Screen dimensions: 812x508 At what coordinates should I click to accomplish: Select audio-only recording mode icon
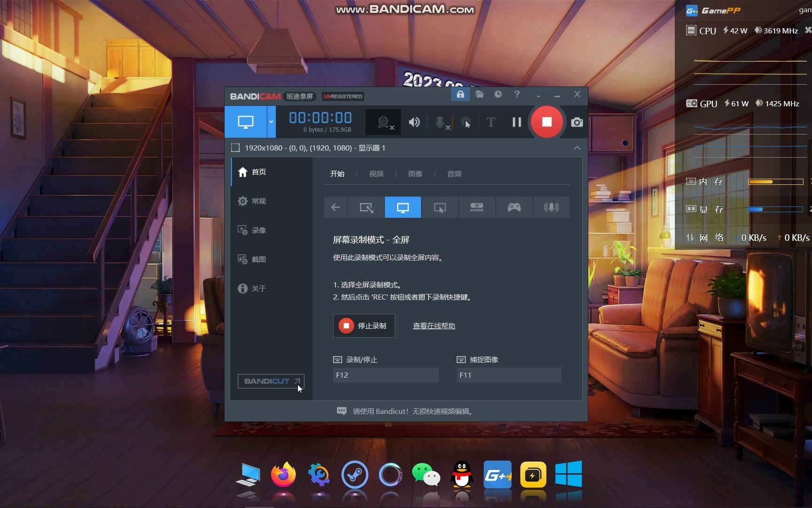(551, 207)
